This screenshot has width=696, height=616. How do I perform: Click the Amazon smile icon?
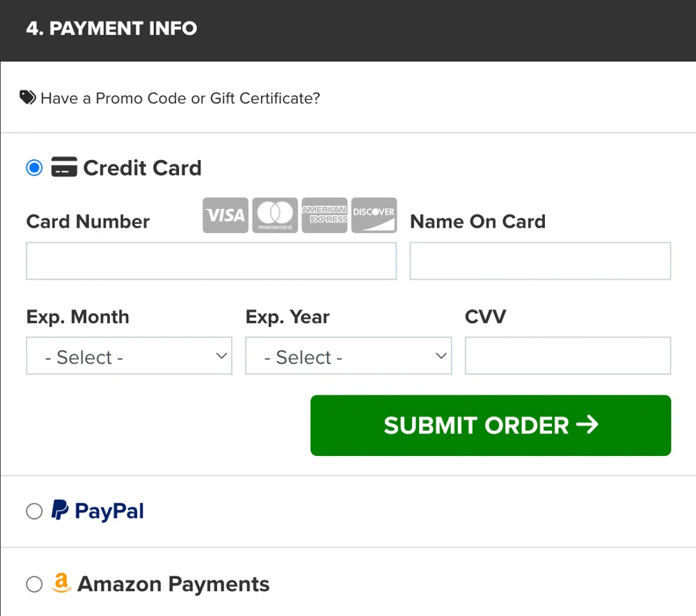point(61,583)
